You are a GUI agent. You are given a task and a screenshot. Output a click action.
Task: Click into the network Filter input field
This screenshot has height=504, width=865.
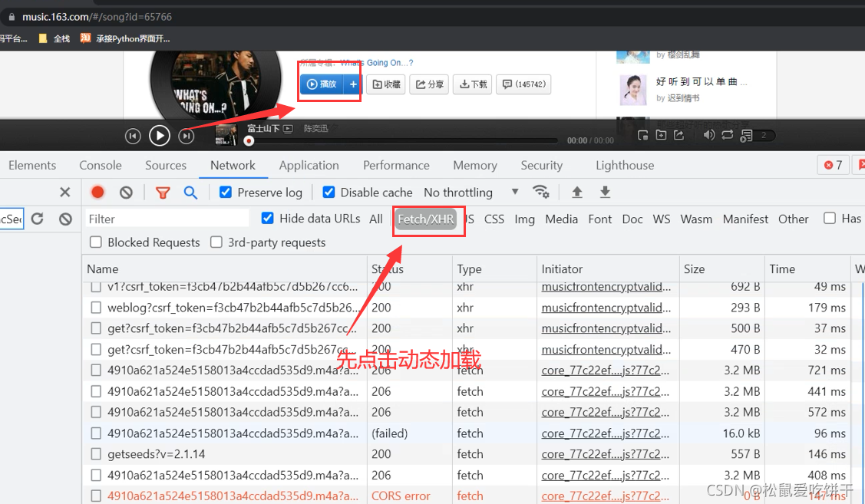tap(167, 219)
